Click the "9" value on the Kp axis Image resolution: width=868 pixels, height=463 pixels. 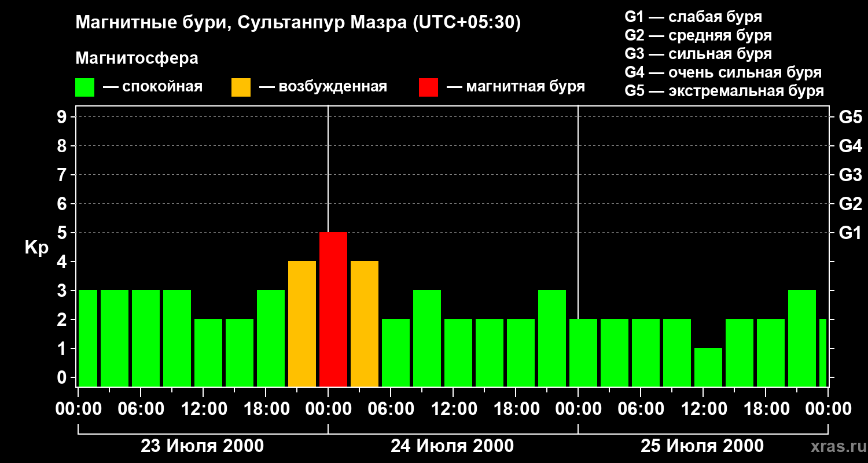(63, 117)
